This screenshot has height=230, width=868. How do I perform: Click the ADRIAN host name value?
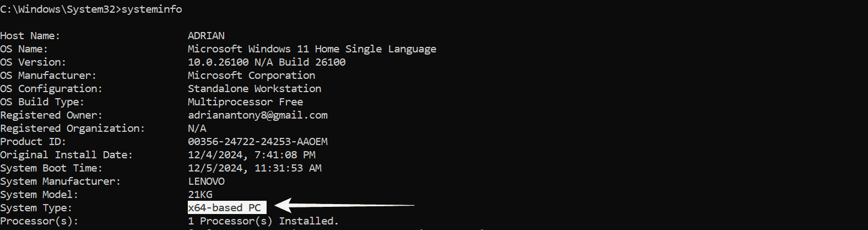[206, 35]
